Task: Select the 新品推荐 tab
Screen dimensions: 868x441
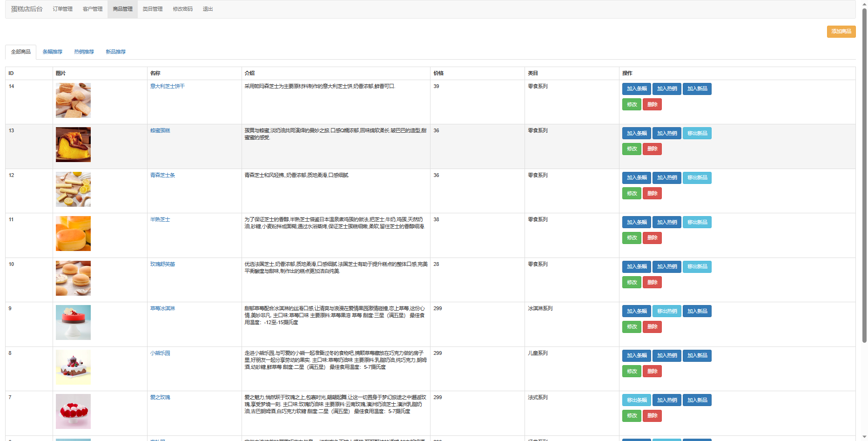Action: coord(115,52)
